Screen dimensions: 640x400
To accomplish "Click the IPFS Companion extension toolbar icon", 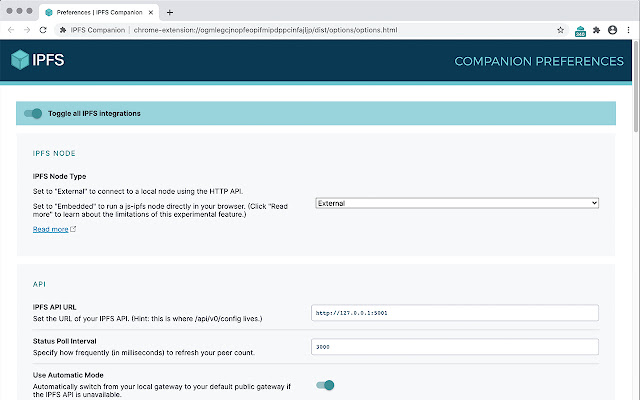I will tap(579, 30).
